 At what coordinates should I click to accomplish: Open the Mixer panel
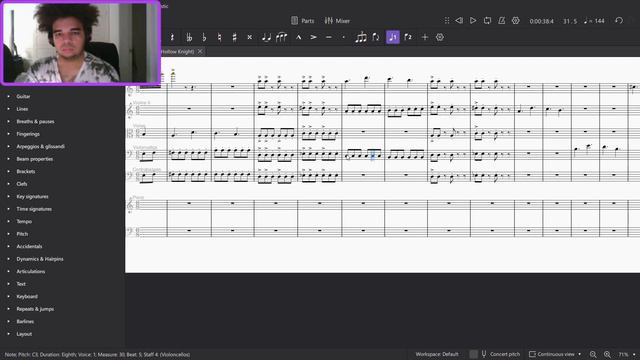tap(337, 21)
